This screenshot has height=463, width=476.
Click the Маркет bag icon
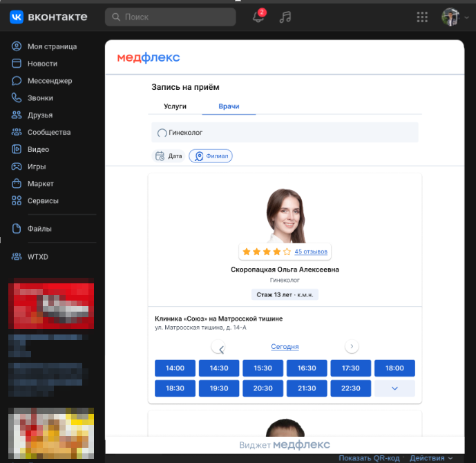click(x=17, y=183)
